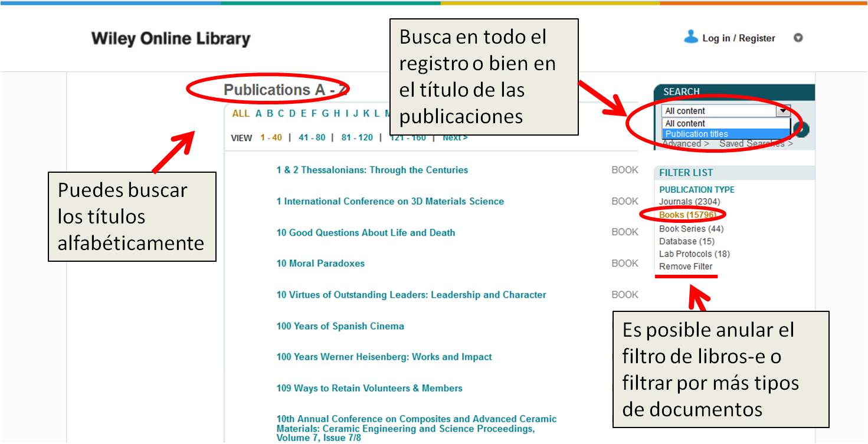Image resolution: width=868 pixels, height=444 pixels.
Task: Choose 'All content' in the dropdown list
Action: coord(726,123)
